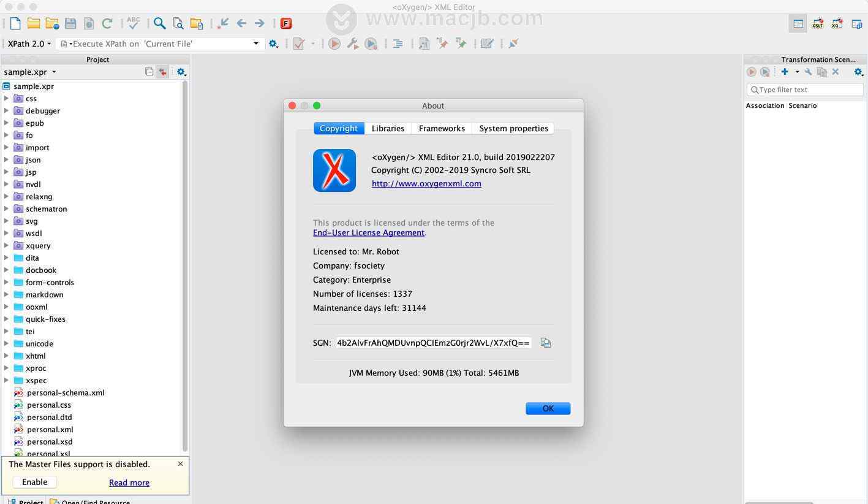Open the XPath settings gear icon
868x504 pixels.
[273, 44]
